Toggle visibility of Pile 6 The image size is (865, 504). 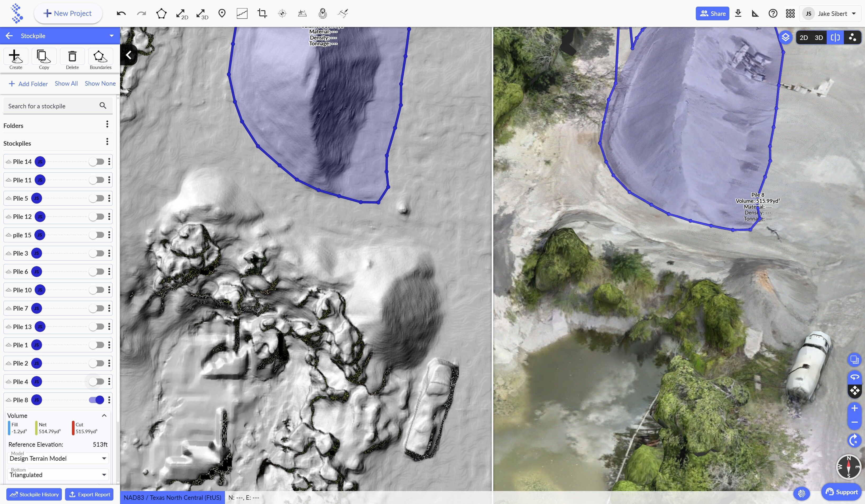(x=96, y=272)
